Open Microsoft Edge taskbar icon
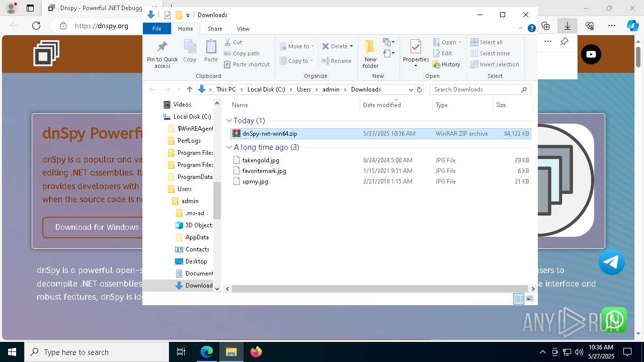 pos(207,352)
